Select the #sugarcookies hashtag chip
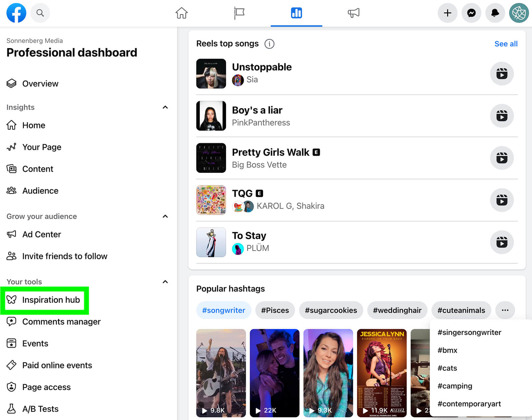The image size is (532, 420). tap(331, 310)
